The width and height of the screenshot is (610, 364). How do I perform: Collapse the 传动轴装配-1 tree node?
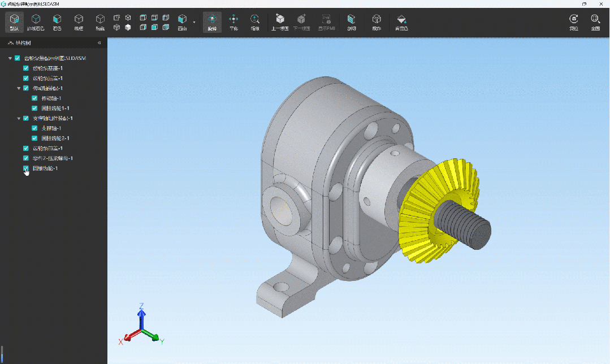pyautogui.click(x=19, y=88)
